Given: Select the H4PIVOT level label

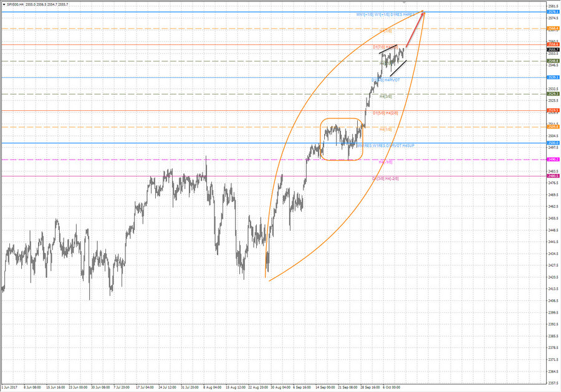Looking at the screenshot, I should click(391, 80).
